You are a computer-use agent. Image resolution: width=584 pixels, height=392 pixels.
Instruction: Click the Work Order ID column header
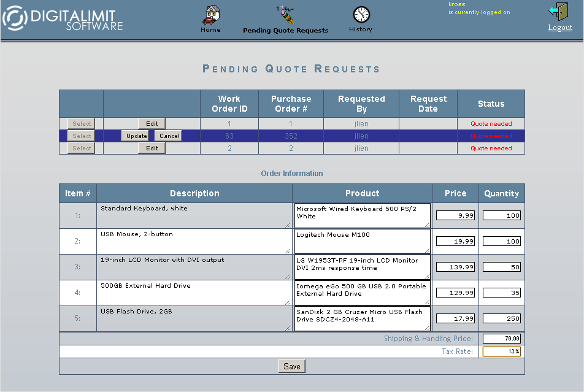pos(229,104)
